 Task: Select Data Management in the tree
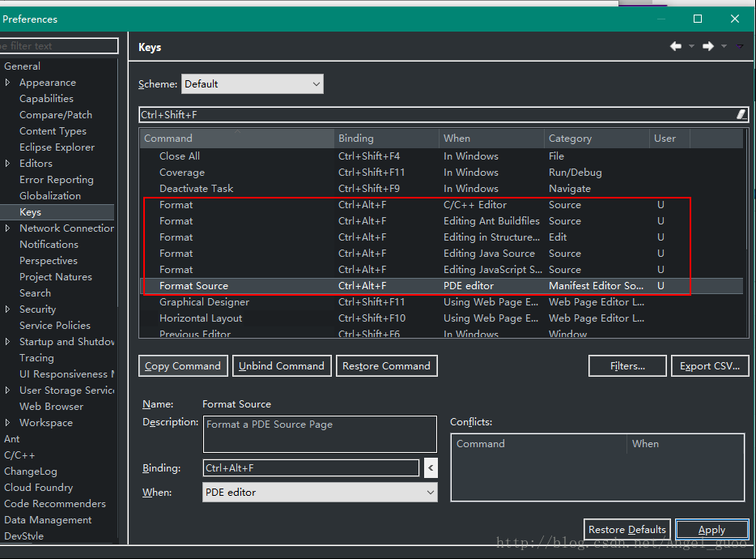click(x=48, y=520)
